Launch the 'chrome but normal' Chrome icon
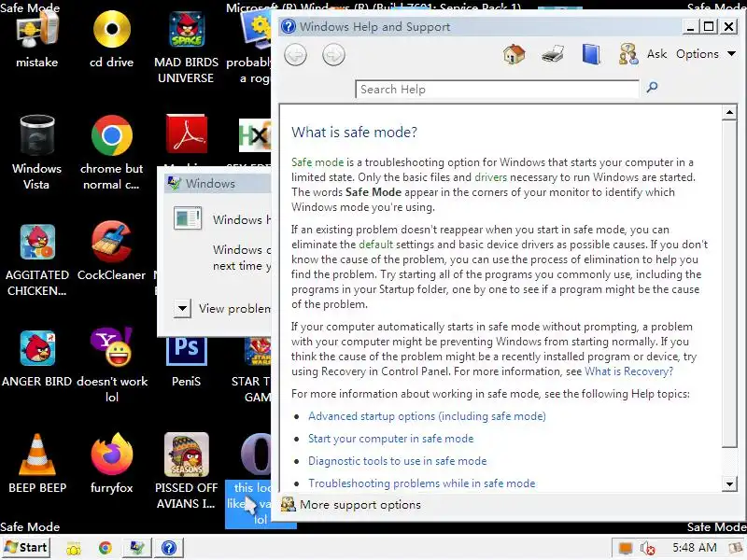Image resolution: width=747 pixels, height=560 pixels. (x=111, y=135)
